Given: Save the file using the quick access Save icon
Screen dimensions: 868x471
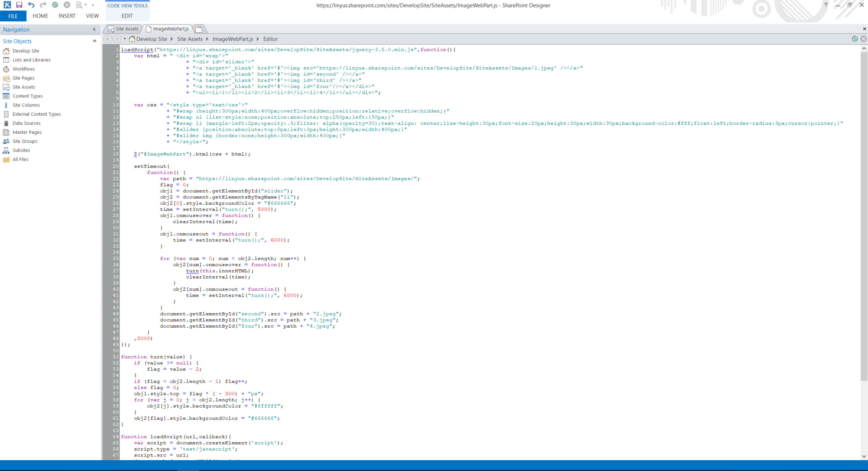Looking at the screenshot, I should (19, 5).
